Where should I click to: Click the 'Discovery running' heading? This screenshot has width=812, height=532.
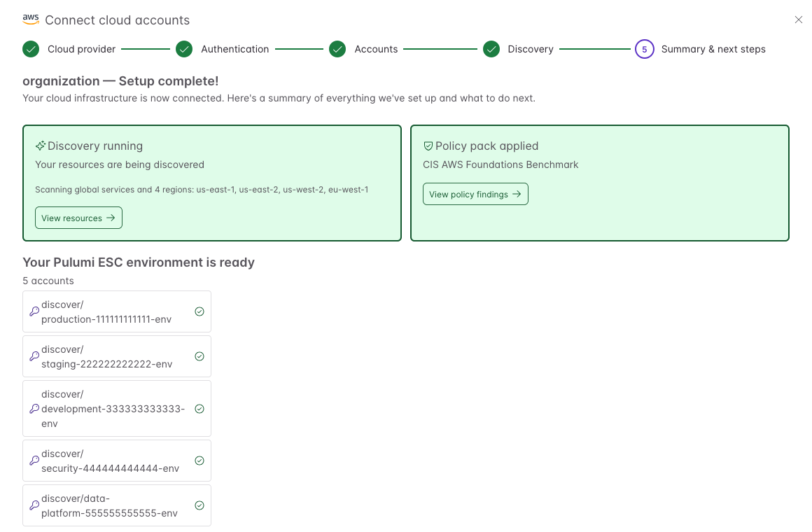point(95,146)
